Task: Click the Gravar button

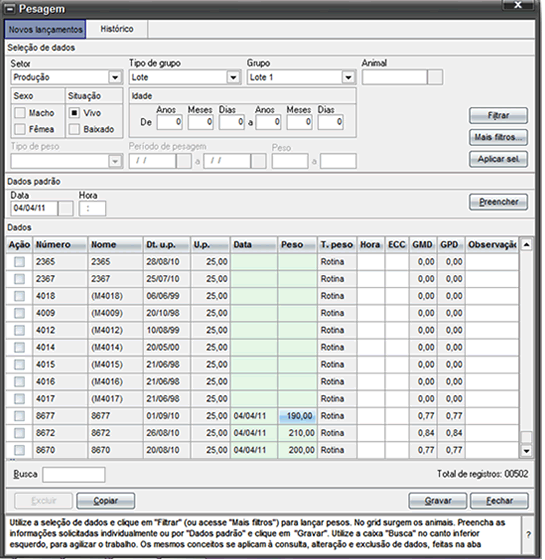Action: [438, 501]
